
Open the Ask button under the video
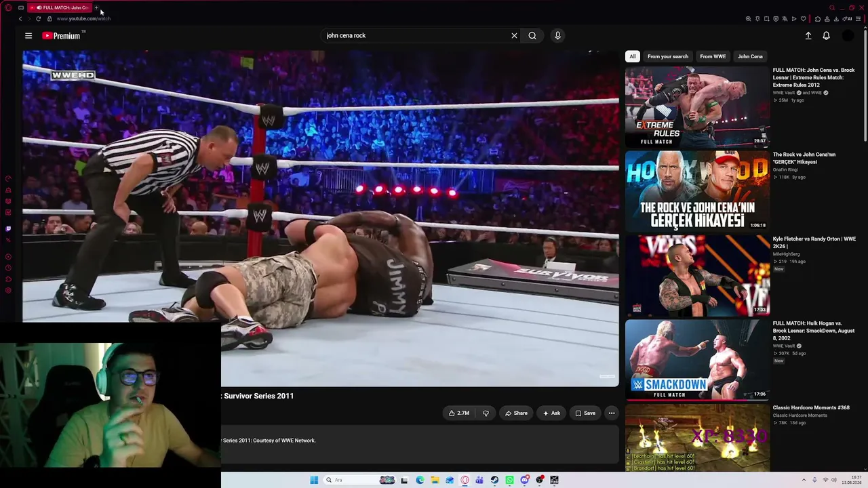click(x=551, y=413)
